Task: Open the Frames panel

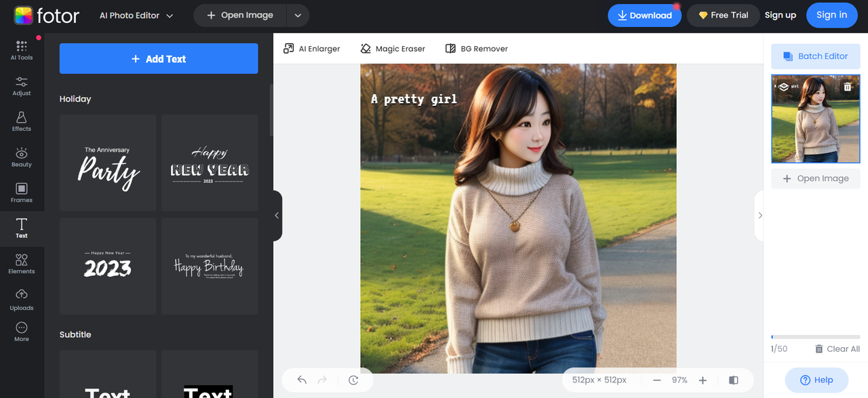Action: 22,193
